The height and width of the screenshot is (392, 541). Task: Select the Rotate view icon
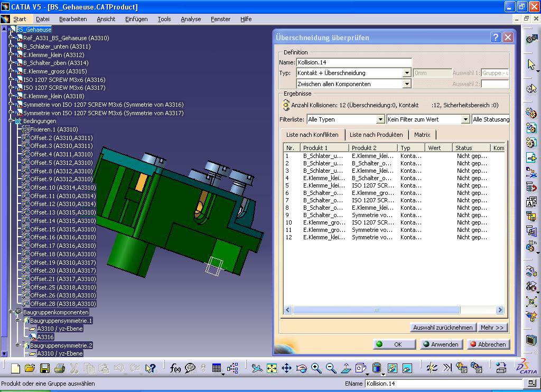[x=302, y=369]
